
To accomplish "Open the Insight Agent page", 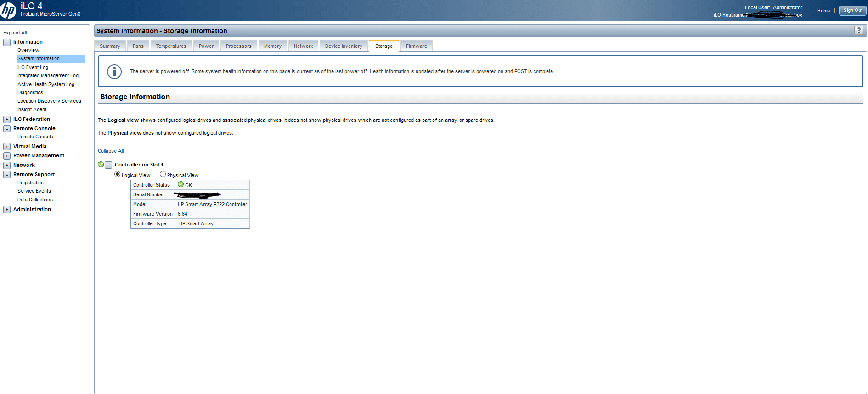I will 32,109.
